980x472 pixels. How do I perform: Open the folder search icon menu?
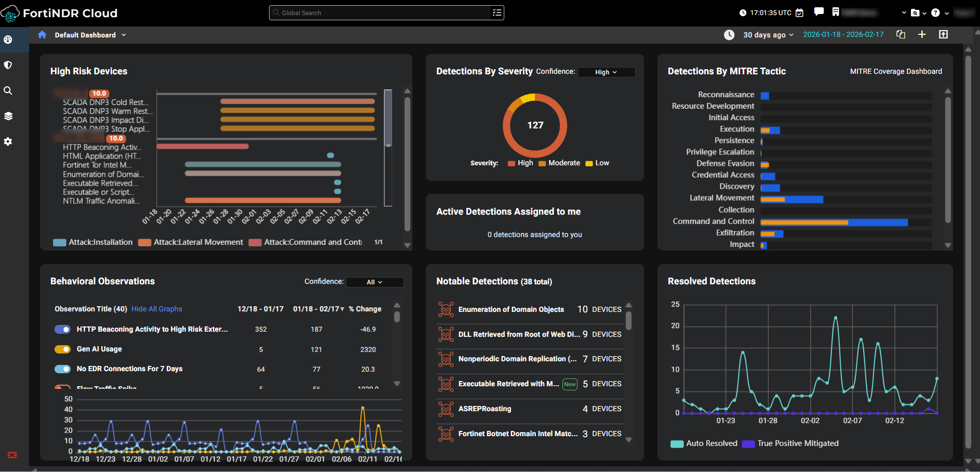(915, 13)
